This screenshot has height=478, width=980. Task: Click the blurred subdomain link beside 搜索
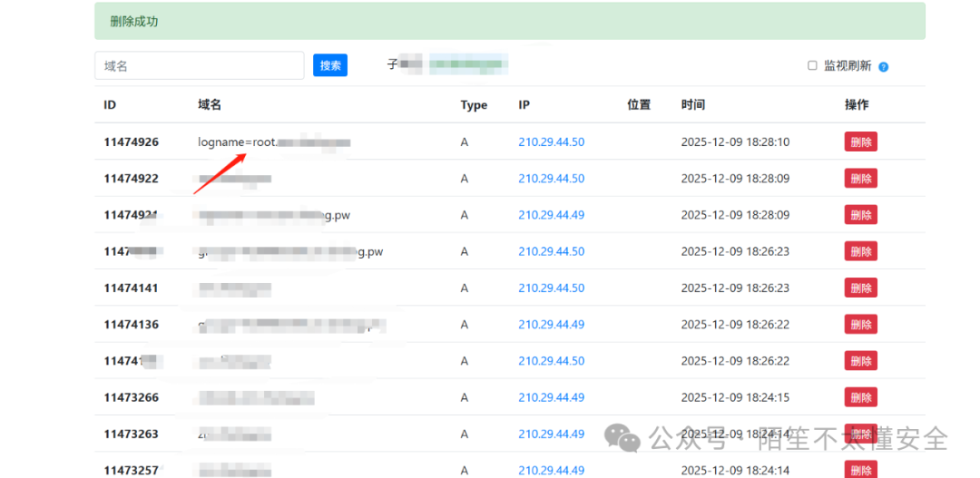tap(467, 64)
